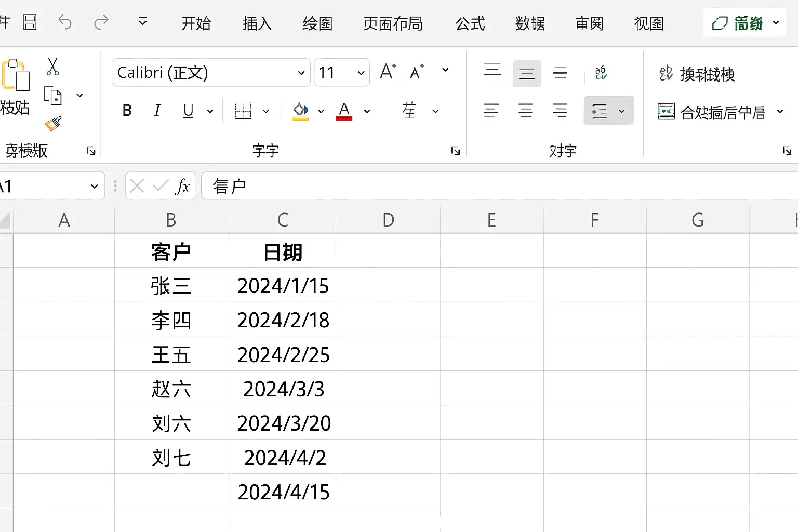
Task: Open the Calibri font name dropdown
Action: coord(301,73)
